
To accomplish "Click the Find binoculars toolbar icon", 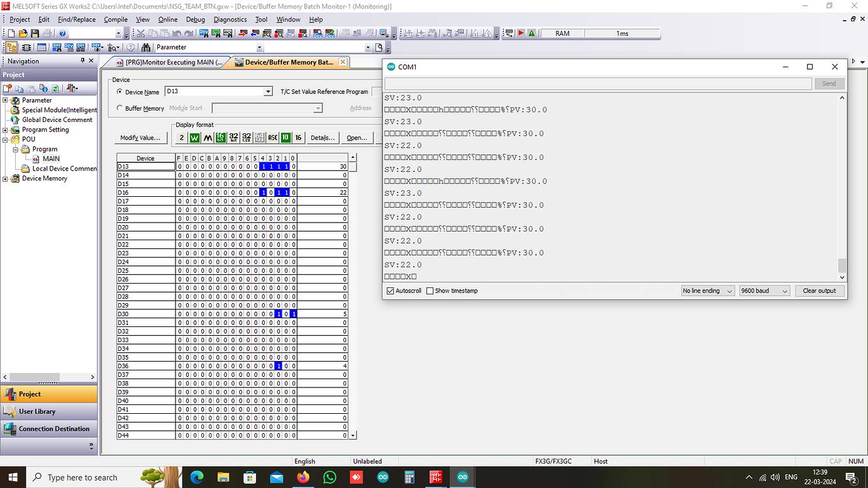I will (146, 47).
